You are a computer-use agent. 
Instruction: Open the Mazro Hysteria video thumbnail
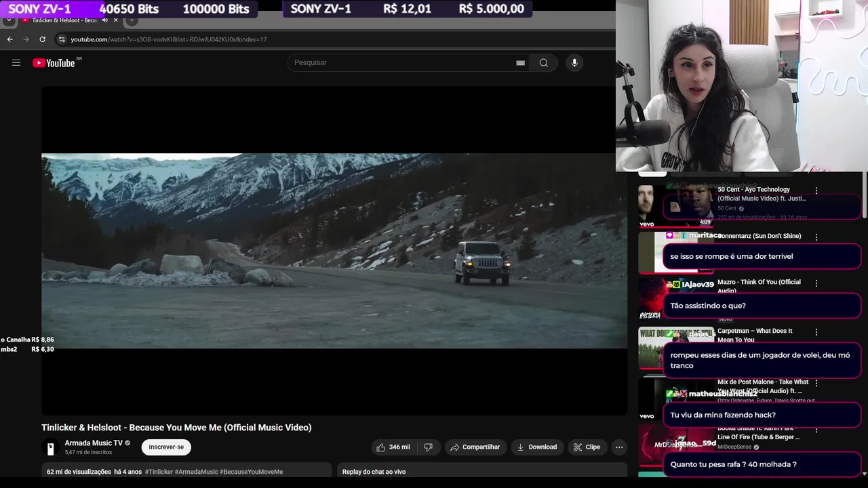pos(675,300)
